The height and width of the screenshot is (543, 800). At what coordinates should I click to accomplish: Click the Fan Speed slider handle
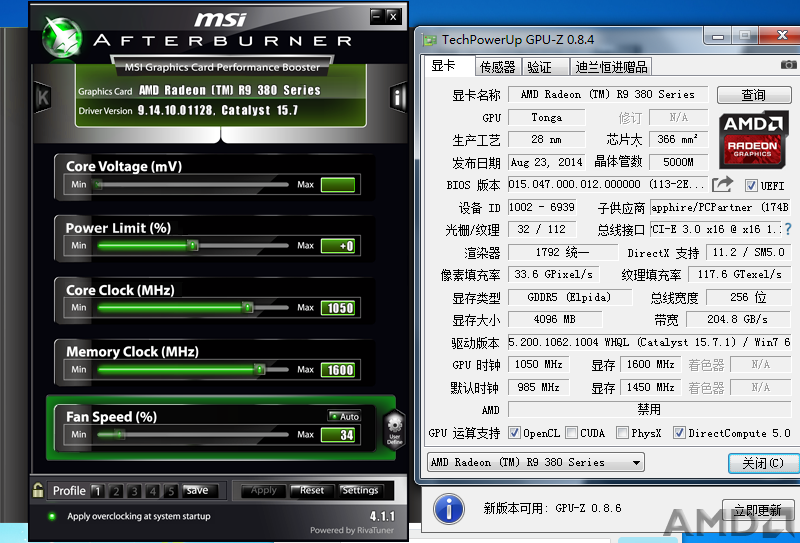[119, 435]
